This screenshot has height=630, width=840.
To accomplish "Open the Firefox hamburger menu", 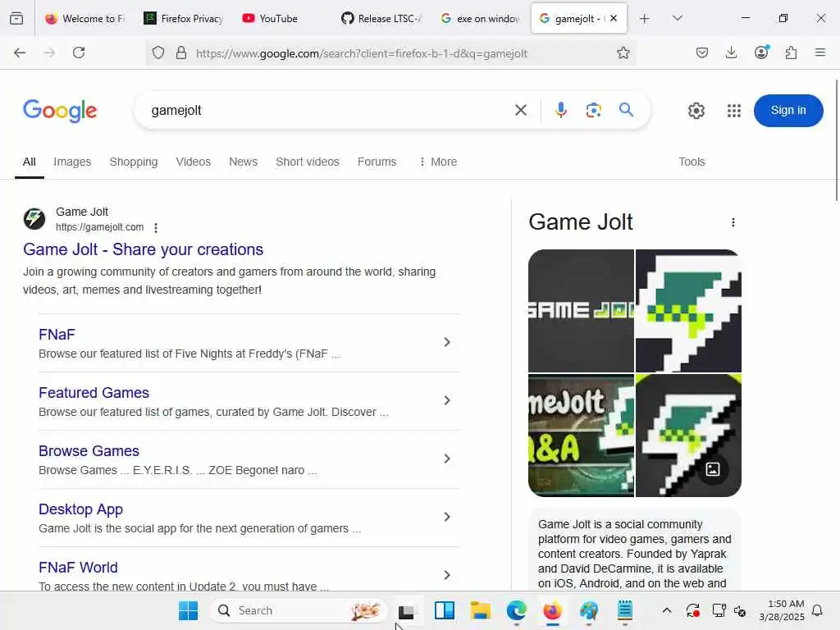I will 820,52.
